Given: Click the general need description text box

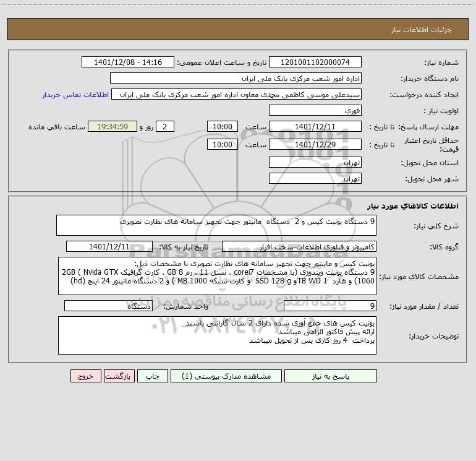Looking at the screenshot, I should pos(216,225).
